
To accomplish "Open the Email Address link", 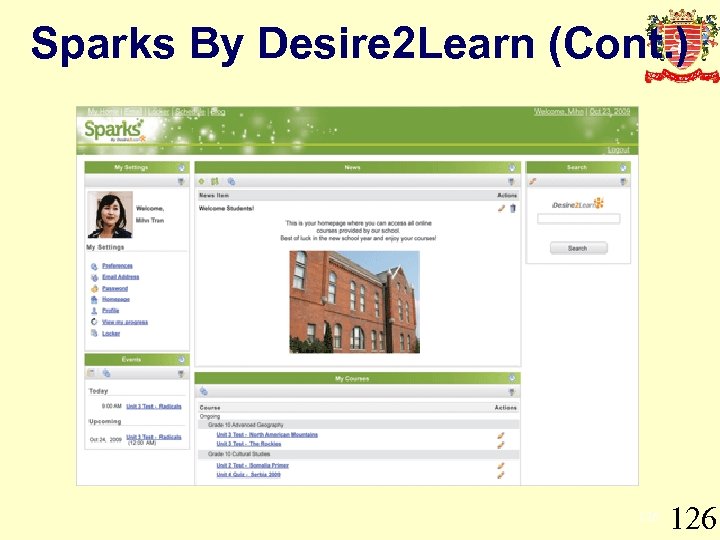I will (x=120, y=277).
